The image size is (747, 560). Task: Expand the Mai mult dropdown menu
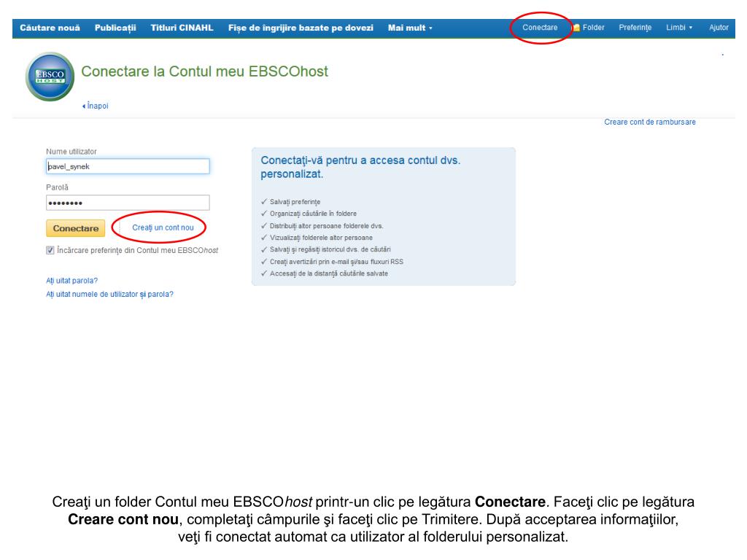click(410, 28)
